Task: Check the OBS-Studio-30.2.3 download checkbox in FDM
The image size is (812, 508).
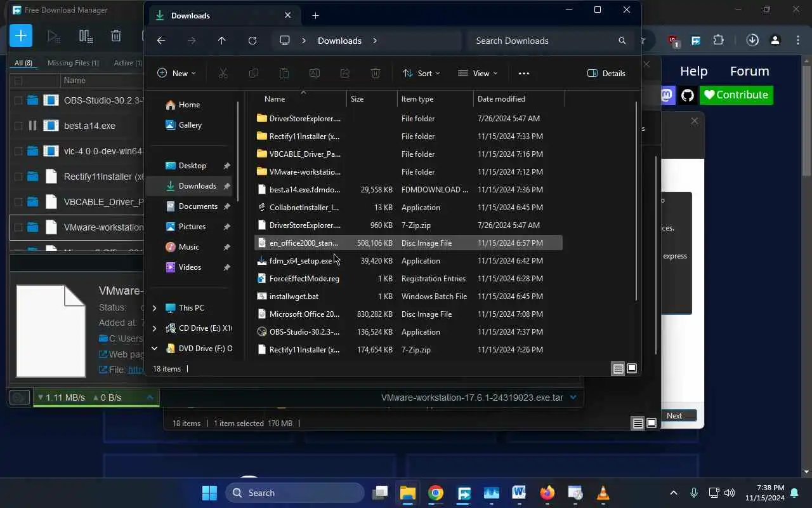Action: click(18, 100)
